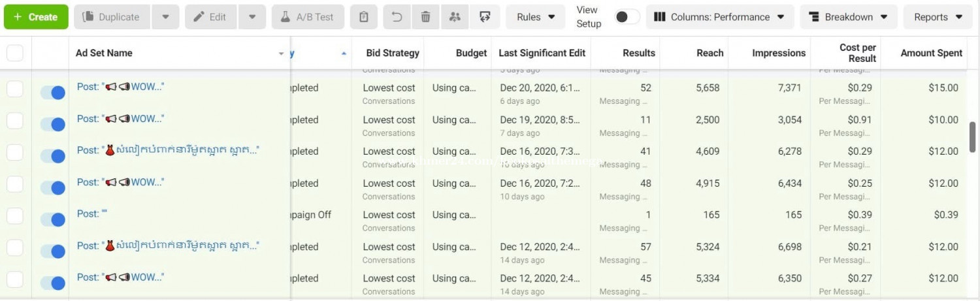Click the people audience icon
Screen dimensions: 980x301
click(x=455, y=17)
